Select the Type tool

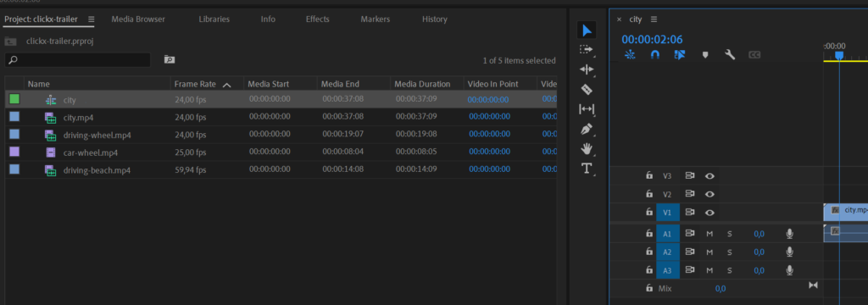(587, 169)
